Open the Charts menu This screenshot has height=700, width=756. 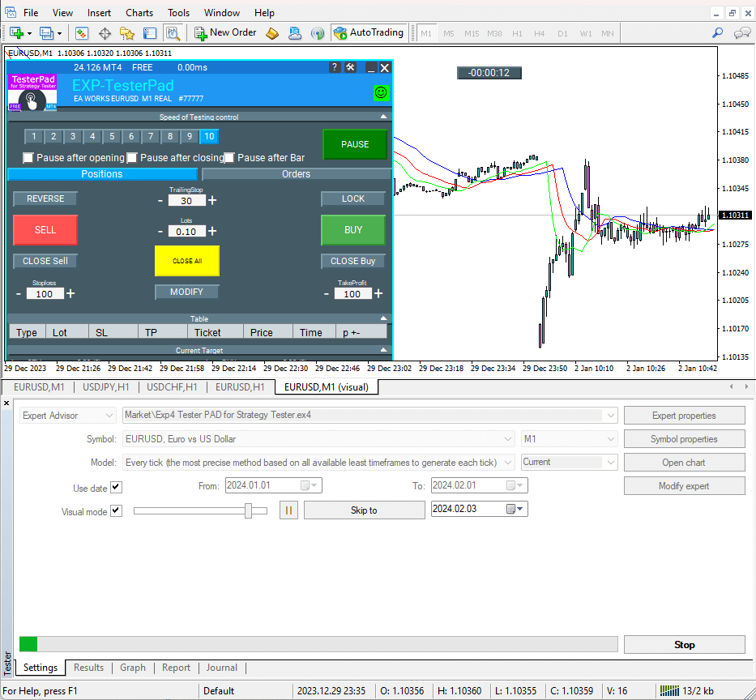click(139, 13)
